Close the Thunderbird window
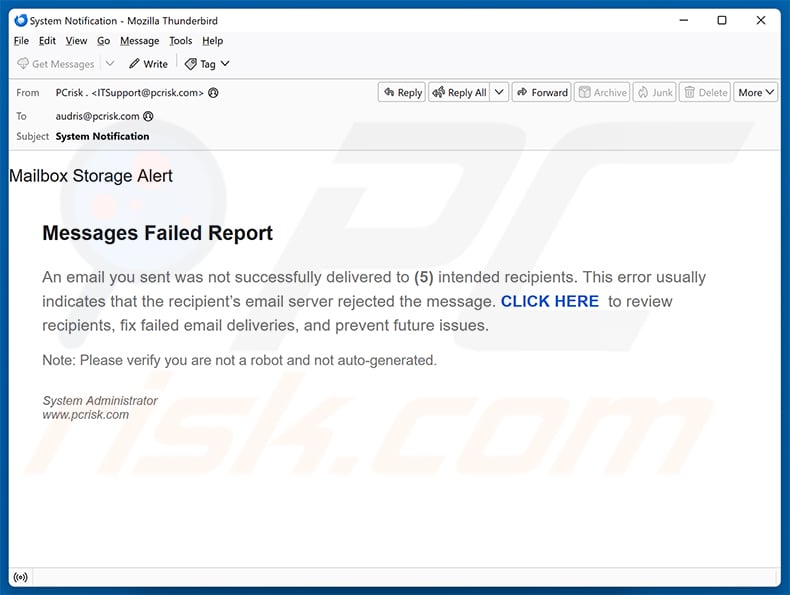790x595 pixels. pyautogui.click(x=761, y=20)
